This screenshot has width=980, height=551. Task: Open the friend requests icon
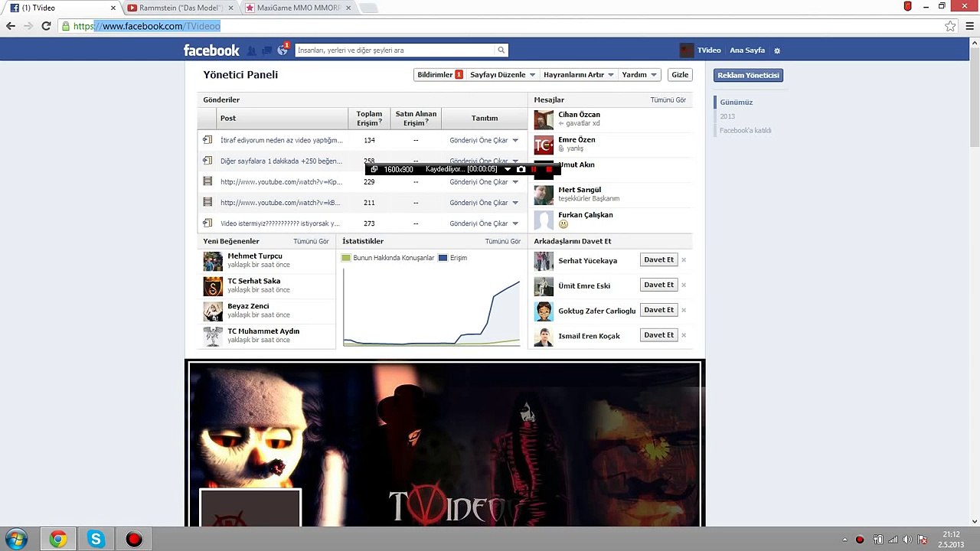tap(252, 51)
